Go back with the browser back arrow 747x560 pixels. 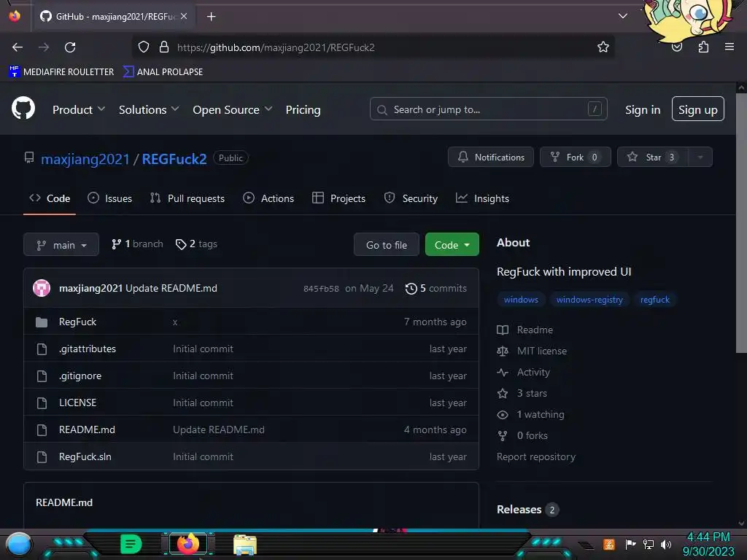point(18,47)
